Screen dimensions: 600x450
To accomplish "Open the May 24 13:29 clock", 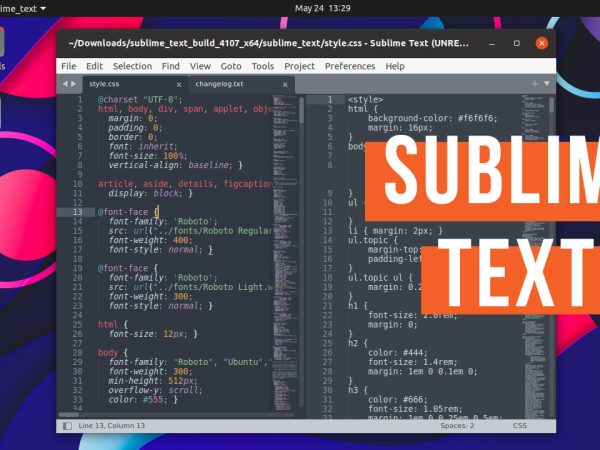I will 323,8.
